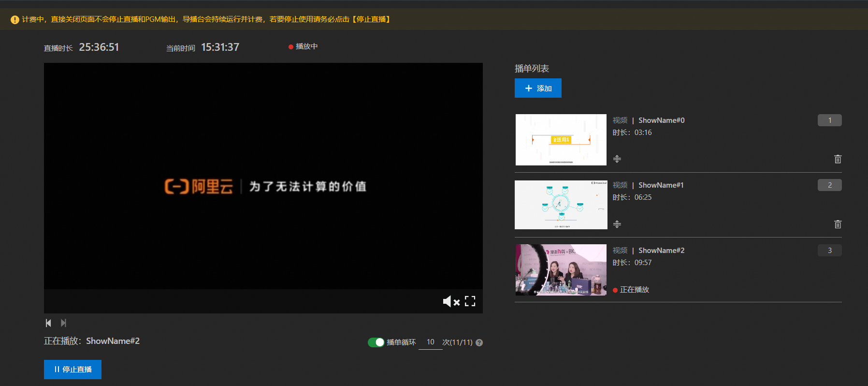Click the 添加 button to add a video

coord(538,88)
